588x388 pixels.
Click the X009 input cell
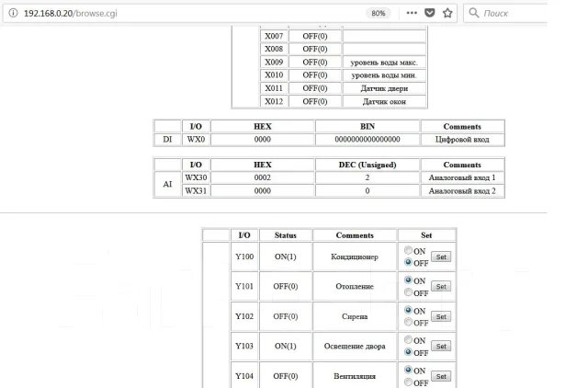tap(274, 62)
